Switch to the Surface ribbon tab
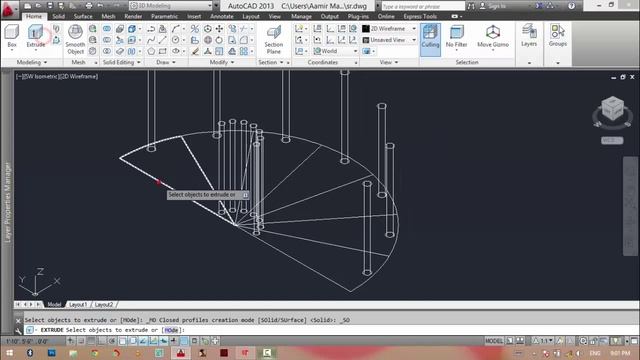 83,16
